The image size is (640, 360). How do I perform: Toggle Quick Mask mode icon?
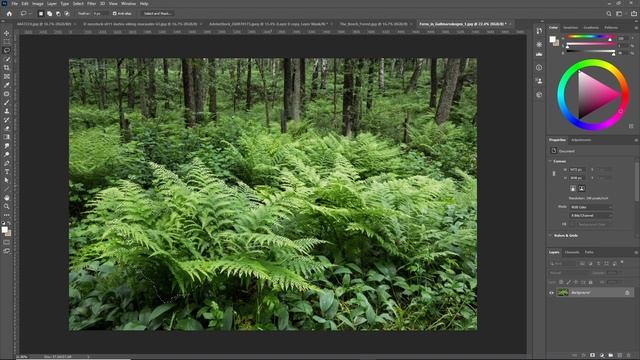click(7, 242)
